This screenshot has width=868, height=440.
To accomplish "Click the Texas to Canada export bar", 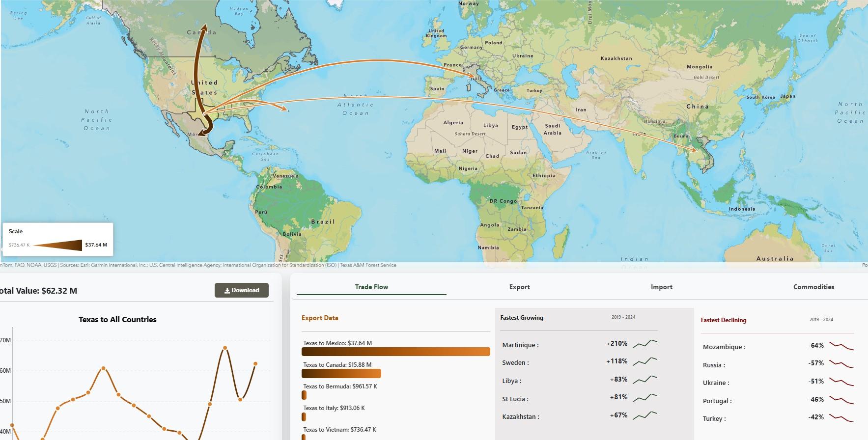I will 341,373.
